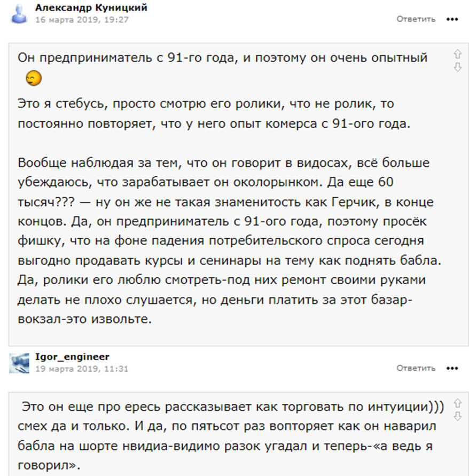
Task: Open Александр Куницкий's profile name link
Action: (x=91, y=7)
